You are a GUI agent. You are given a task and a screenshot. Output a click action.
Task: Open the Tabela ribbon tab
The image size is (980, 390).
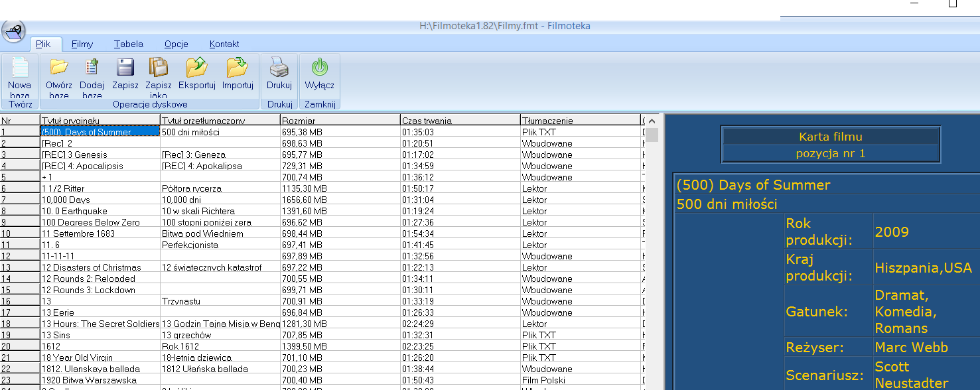[x=128, y=44]
